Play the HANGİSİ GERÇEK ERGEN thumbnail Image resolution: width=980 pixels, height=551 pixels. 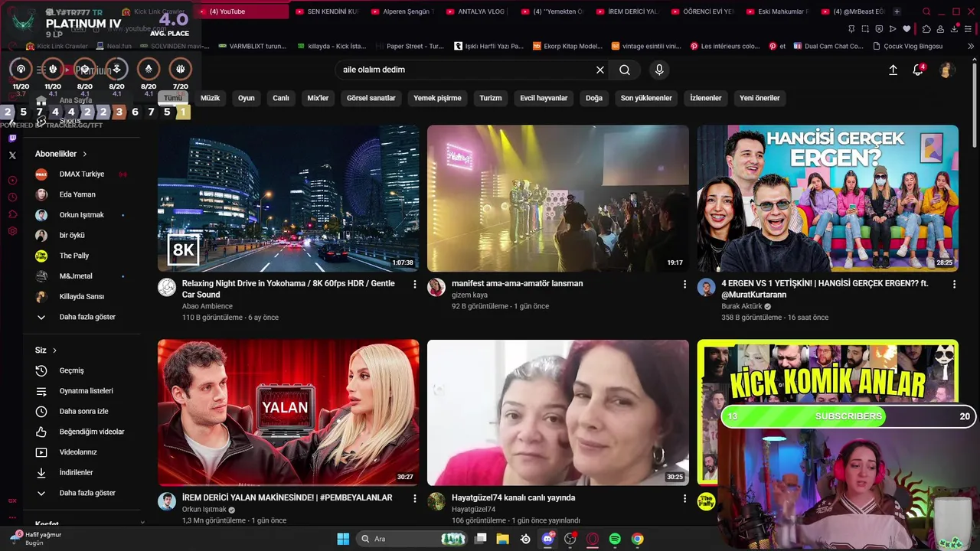click(x=828, y=198)
